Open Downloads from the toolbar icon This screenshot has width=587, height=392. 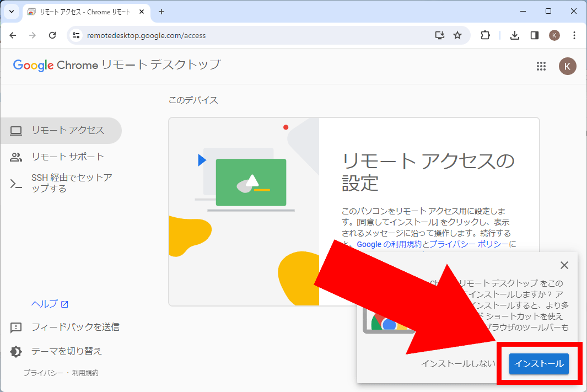(514, 35)
